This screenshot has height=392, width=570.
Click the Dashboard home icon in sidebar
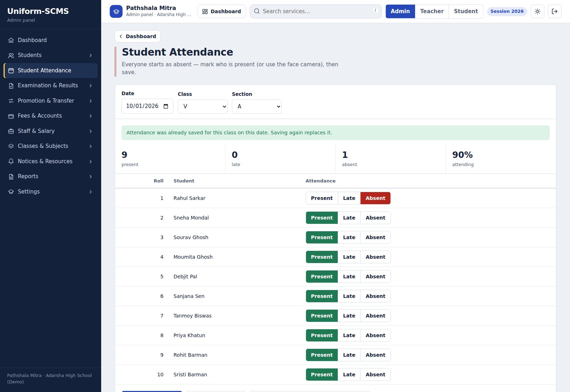pyautogui.click(x=11, y=40)
